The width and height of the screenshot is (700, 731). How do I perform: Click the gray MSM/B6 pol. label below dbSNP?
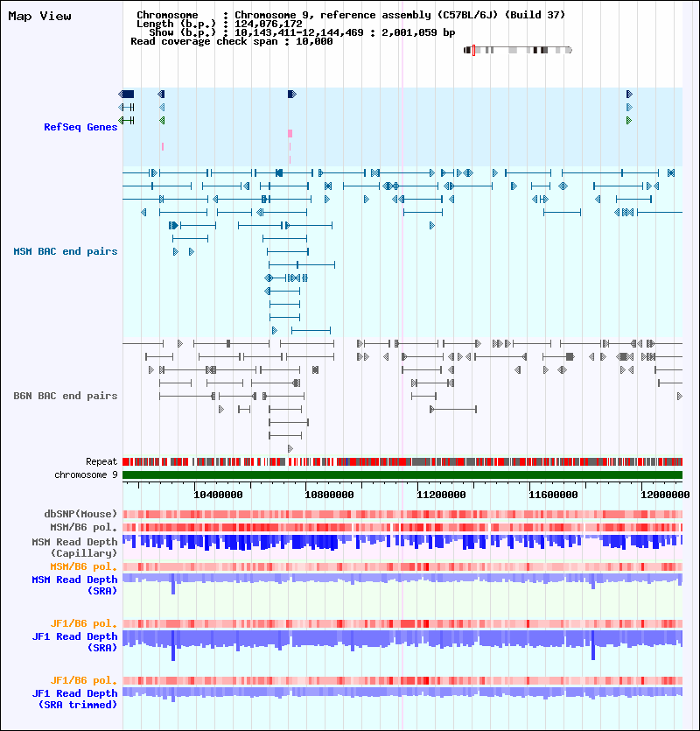point(83,527)
